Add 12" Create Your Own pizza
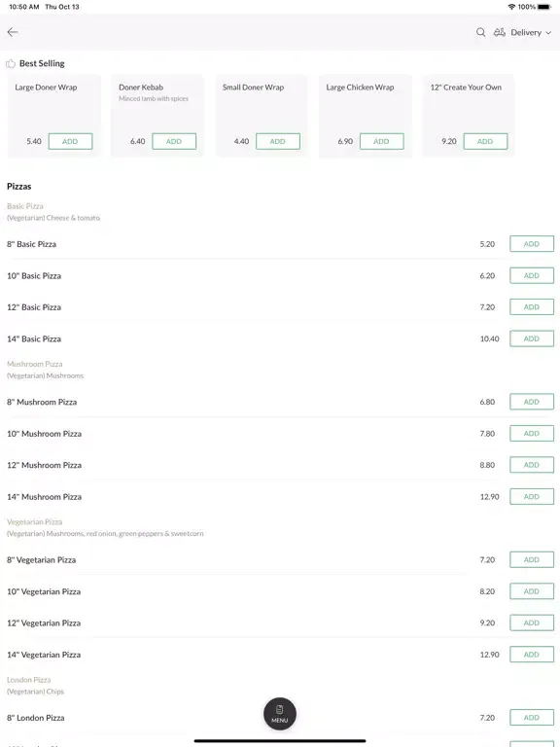This screenshot has height=747, width=560. pos(485,141)
